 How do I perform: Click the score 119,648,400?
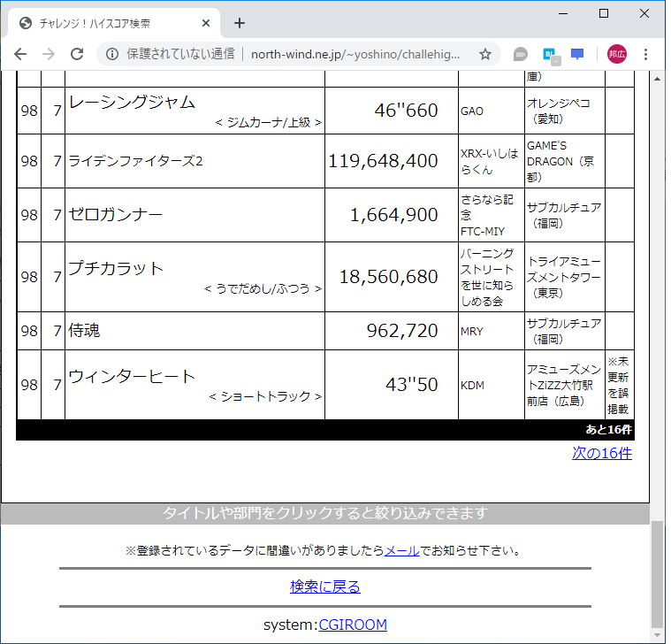tap(383, 161)
